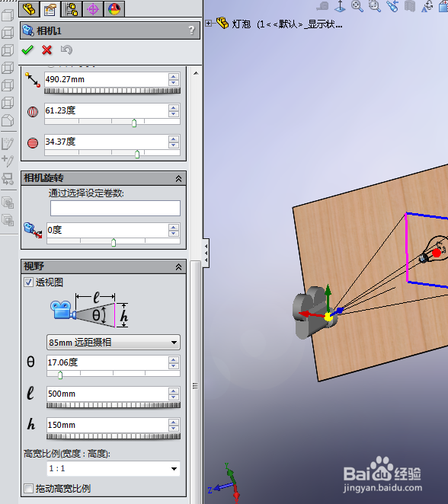
Task: Click the plane with vertical arrow icon
Action: coord(340,6)
